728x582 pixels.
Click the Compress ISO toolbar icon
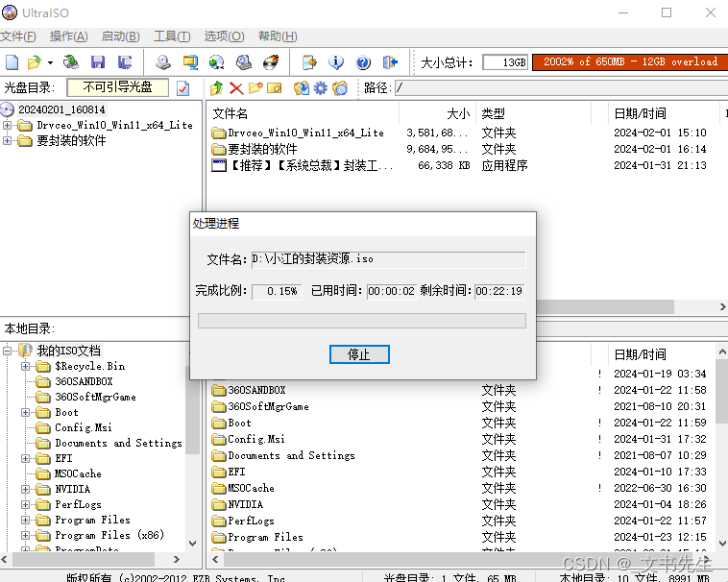click(190, 62)
